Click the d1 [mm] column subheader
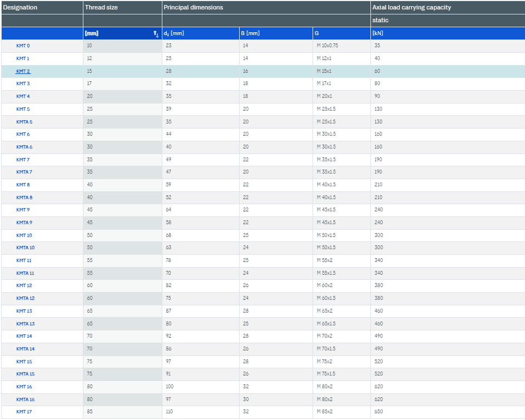The image size is (525, 420). pyautogui.click(x=174, y=33)
